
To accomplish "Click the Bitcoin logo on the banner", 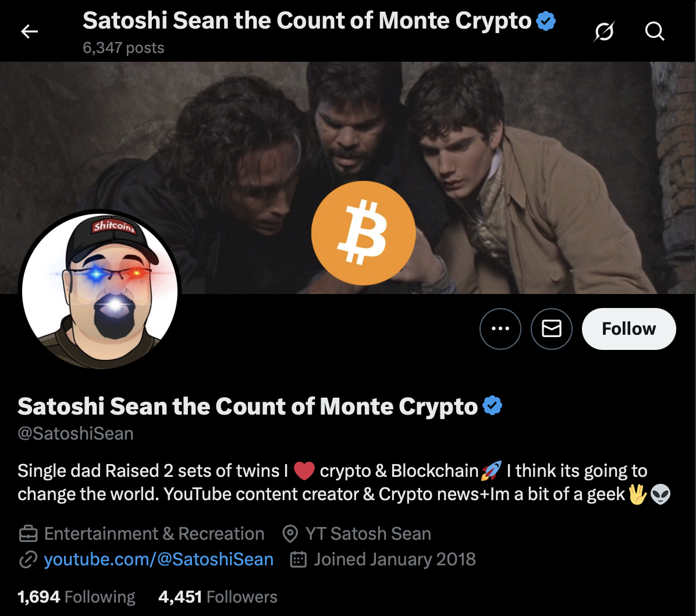I will coord(363,232).
